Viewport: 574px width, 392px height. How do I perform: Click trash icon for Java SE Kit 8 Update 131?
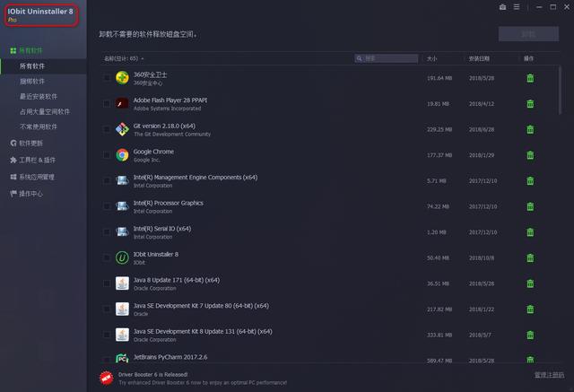[530, 335]
